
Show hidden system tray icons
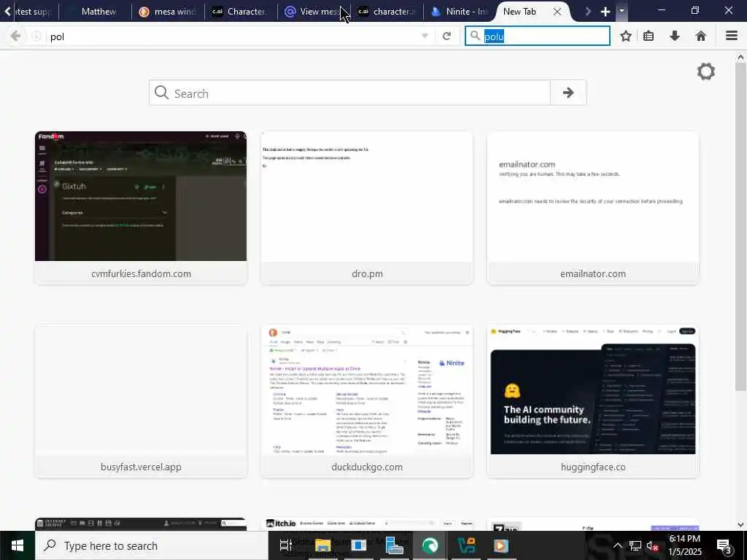point(617,545)
